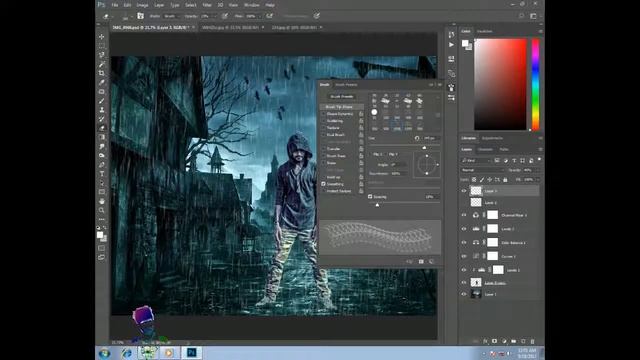This screenshot has width=640, height=360.
Task: Add layer mask icon at panel bottom
Action: 494,341
